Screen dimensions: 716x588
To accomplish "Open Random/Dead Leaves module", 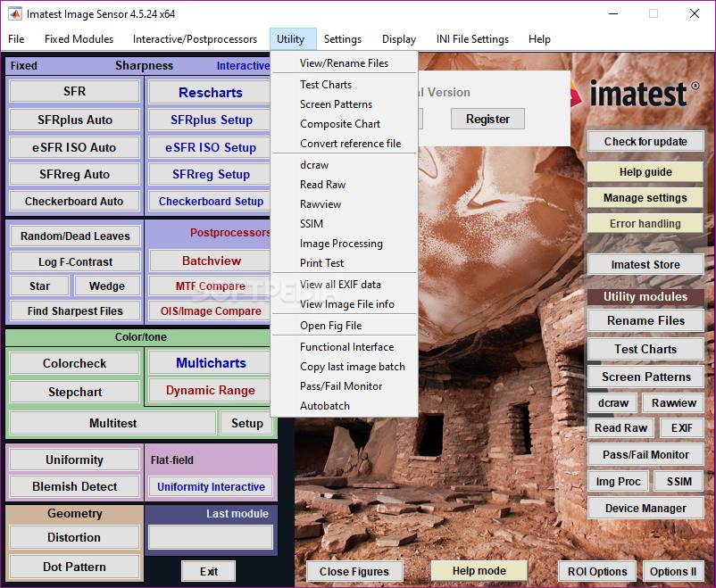I will coord(75,236).
